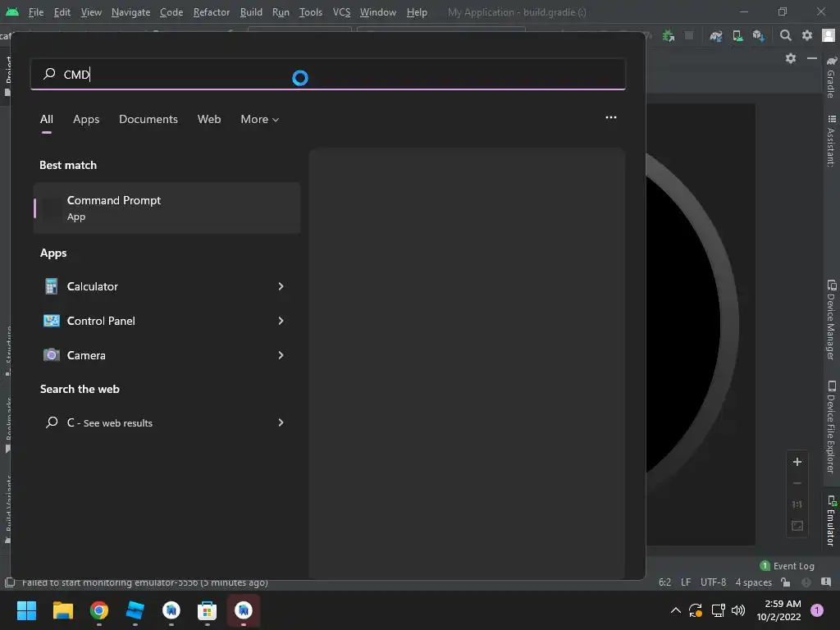The width and height of the screenshot is (840, 630).
Task: Open the Assistant side tool window
Action: click(x=831, y=141)
